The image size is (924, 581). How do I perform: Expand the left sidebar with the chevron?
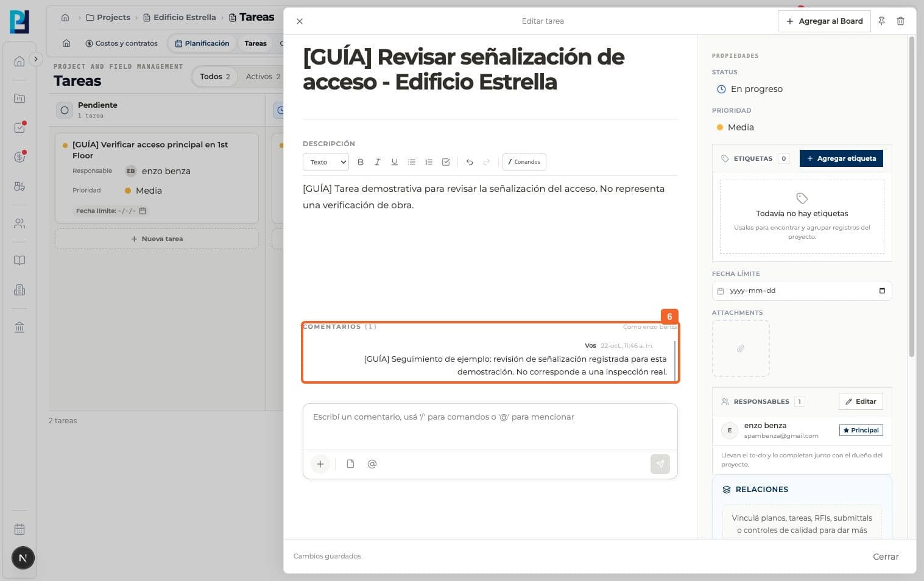[x=36, y=59]
